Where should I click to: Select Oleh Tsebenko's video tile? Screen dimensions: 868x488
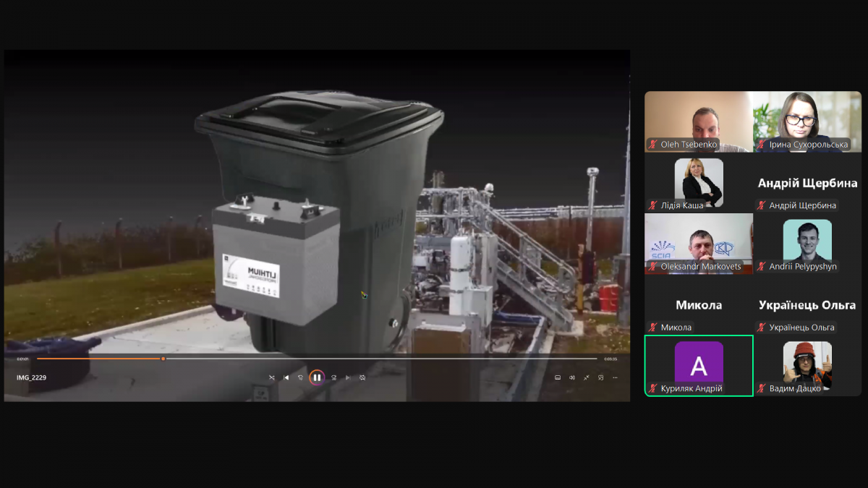699,121
